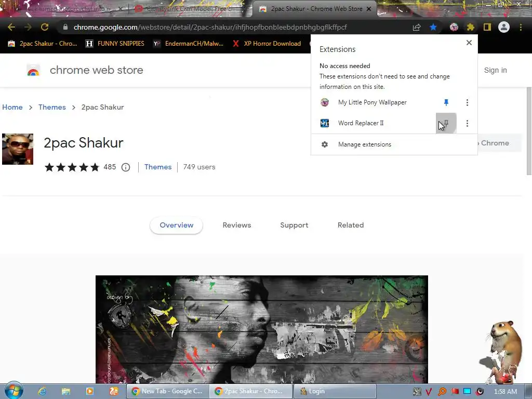Pin the Word Replacer II extension

click(446, 123)
